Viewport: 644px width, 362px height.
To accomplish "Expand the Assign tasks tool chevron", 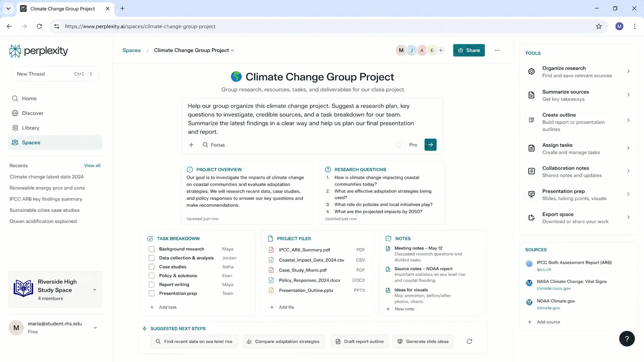I will (x=628, y=148).
